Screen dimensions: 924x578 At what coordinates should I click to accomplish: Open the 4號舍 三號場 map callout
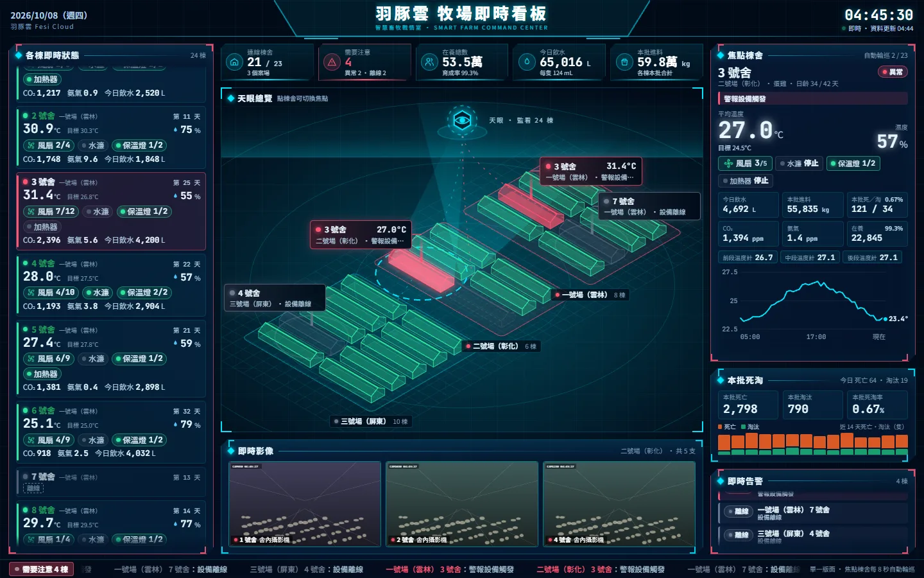click(275, 298)
